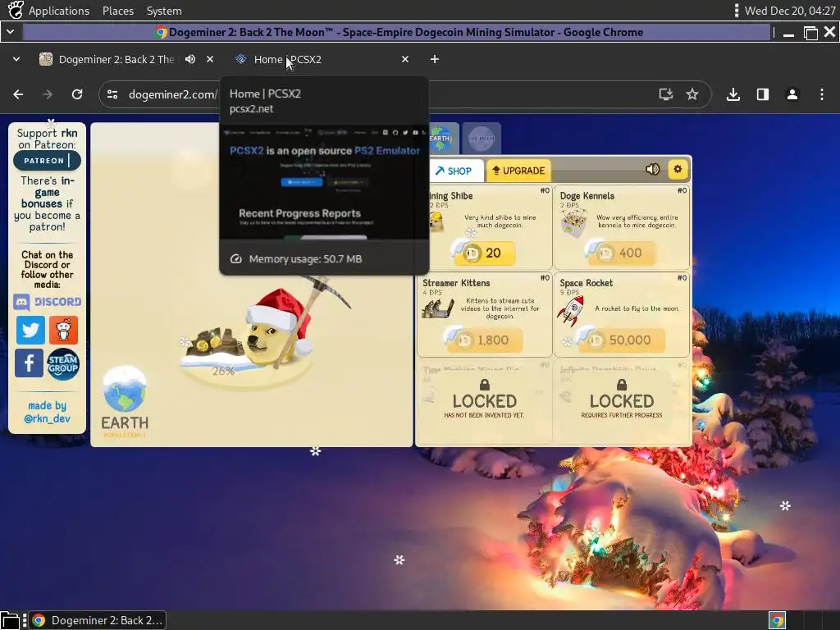Click the clock showing Wed Dec 20
Image resolution: width=840 pixels, height=630 pixels.
pos(790,11)
